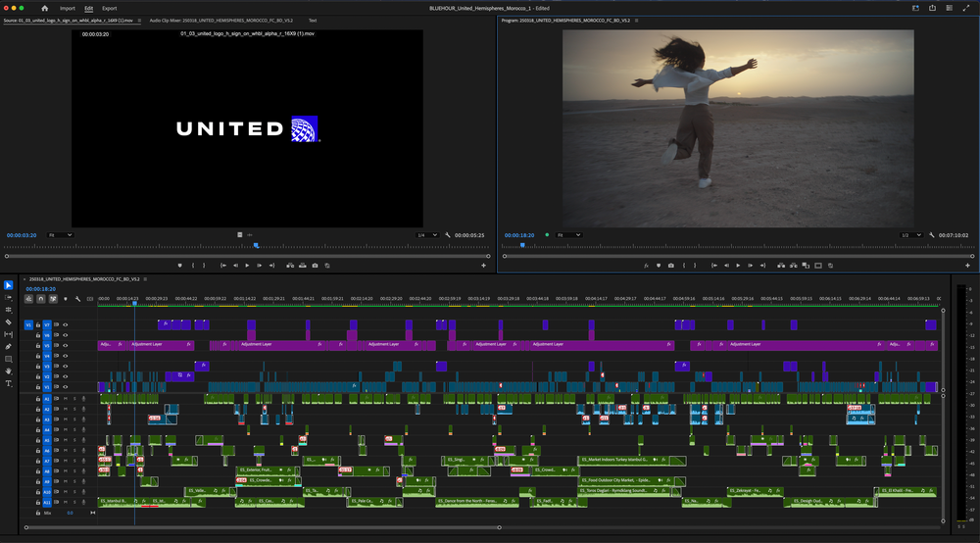Toggle visibility eye for track V1
This screenshot has width=980, height=543.
pos(65,387)
